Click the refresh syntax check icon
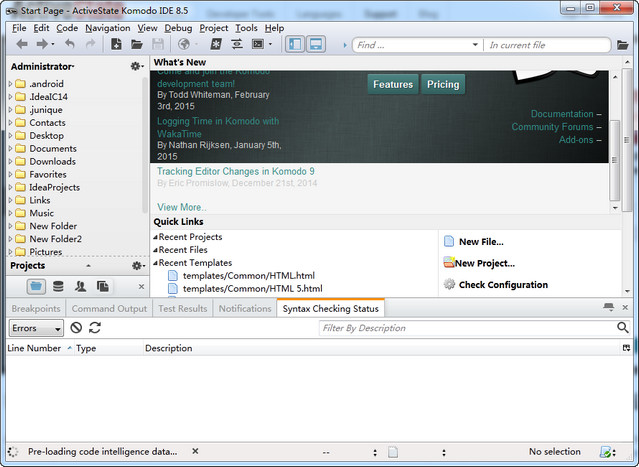This screenshot has height=467, width=639. 95,328
